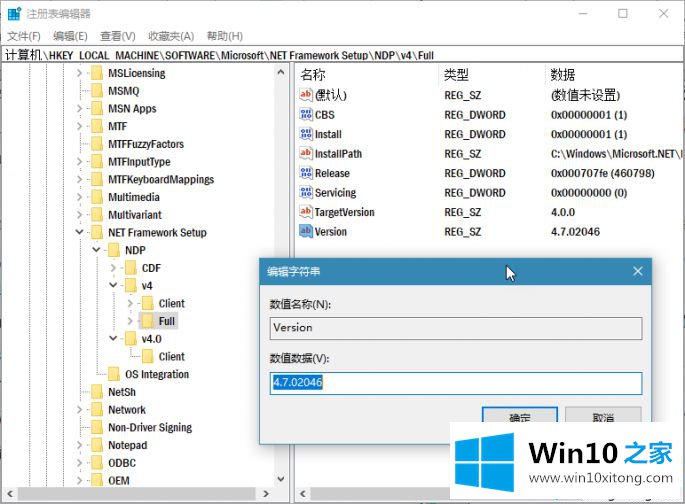The width and height of the screenshot is (685, 504).
Task: Open the 查看(V) menu
Action: pos(118,36)
